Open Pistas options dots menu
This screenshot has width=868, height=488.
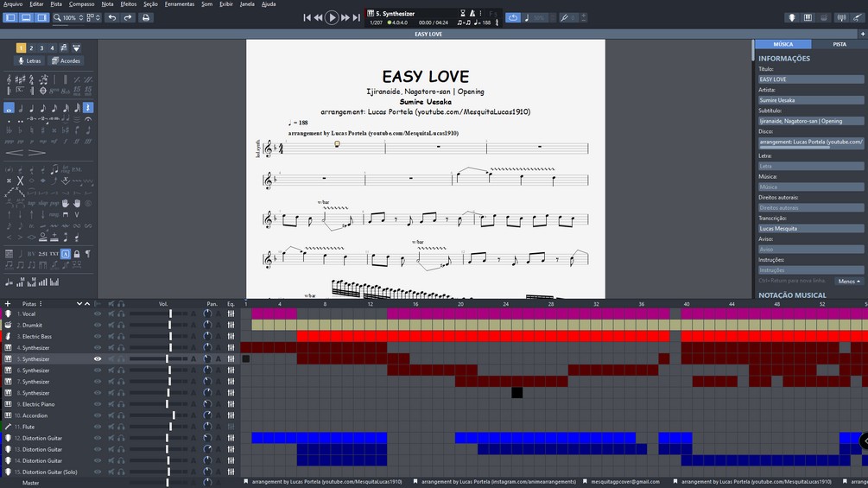tap(41, 304)
